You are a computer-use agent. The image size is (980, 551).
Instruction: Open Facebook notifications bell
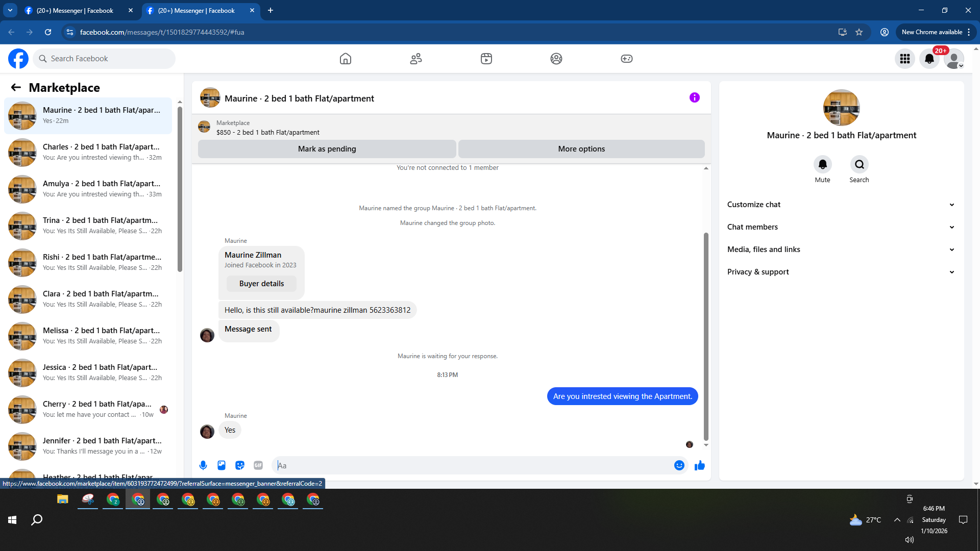[929, 59]
